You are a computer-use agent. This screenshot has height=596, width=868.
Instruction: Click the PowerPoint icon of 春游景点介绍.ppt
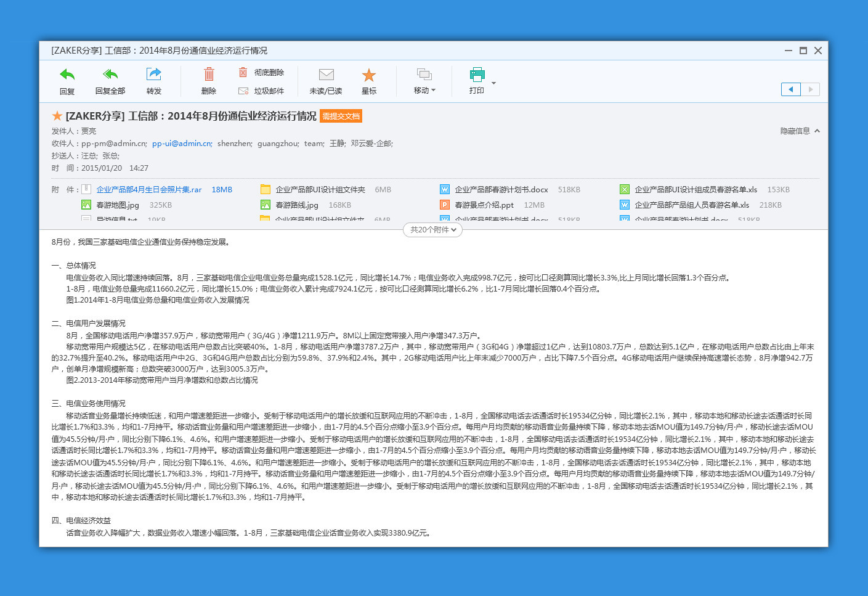tap(445, 205)
